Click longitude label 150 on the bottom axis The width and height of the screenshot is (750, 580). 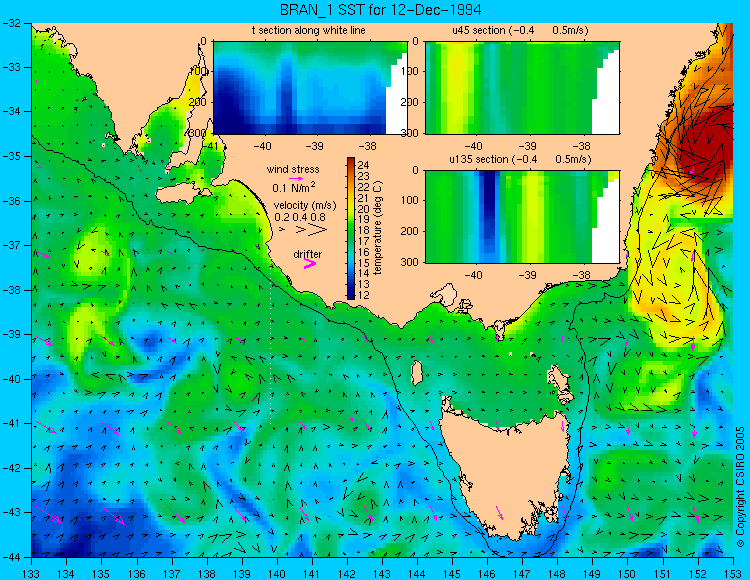(628, 573)
